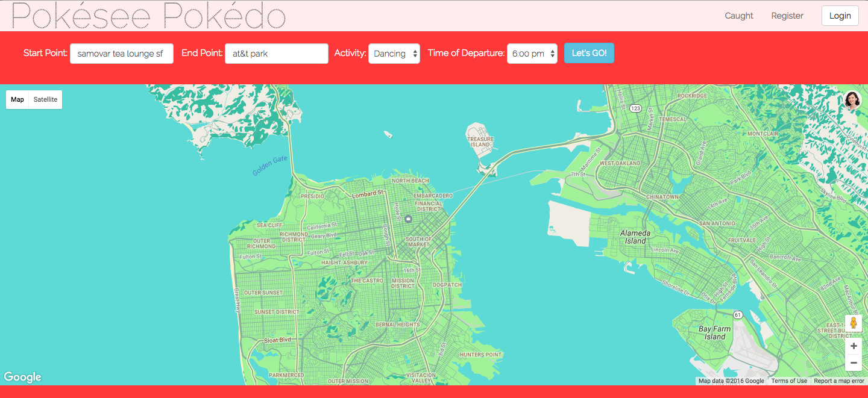Click the Hunters Point map label
The width and height of the screenshot is (868, 398).
click(x=480, y=355)
